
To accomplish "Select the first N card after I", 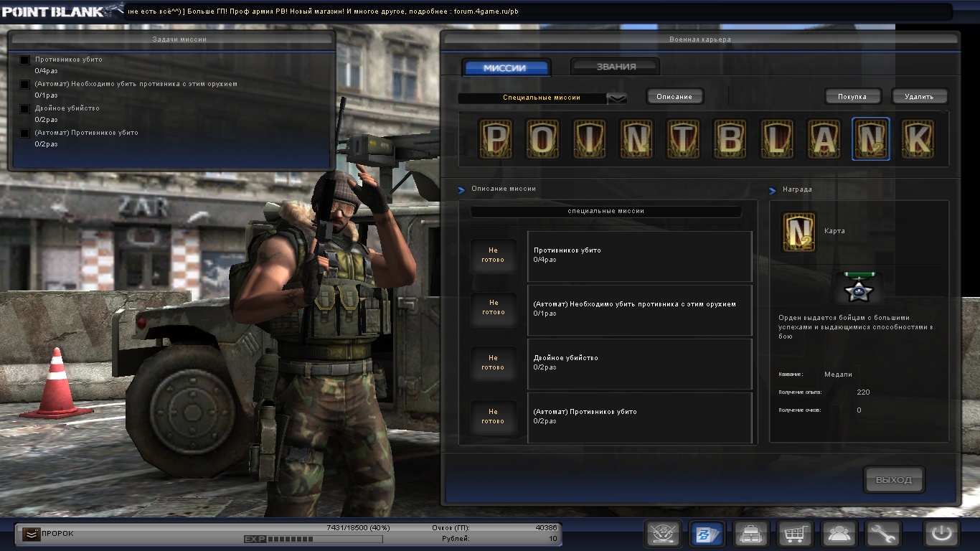I will (x=637, y=138).
